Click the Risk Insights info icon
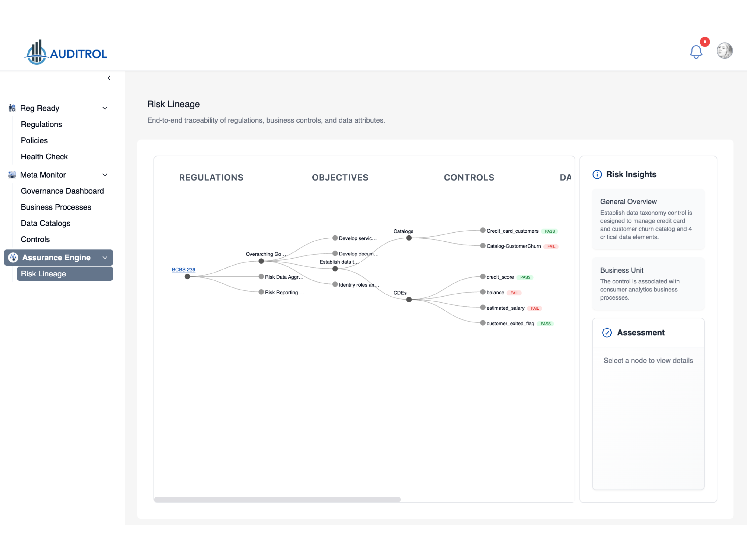 click(597, 175)
